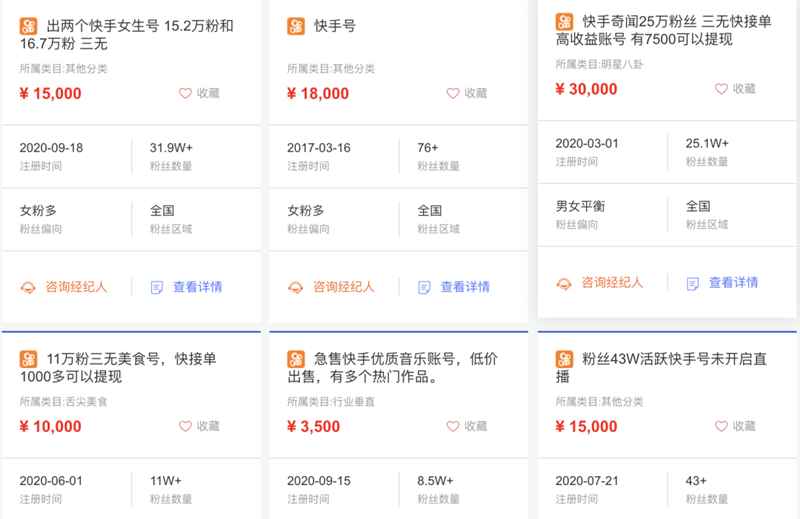Click Kuaishou icon on 快手奇闻25万粉丝 listing

click(565, 22)
